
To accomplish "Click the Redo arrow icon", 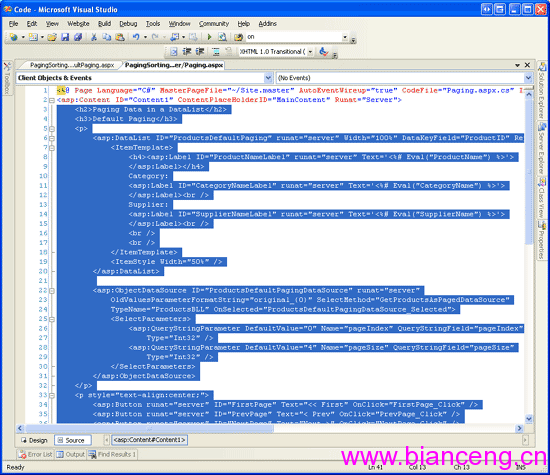I will coord(155,37).
